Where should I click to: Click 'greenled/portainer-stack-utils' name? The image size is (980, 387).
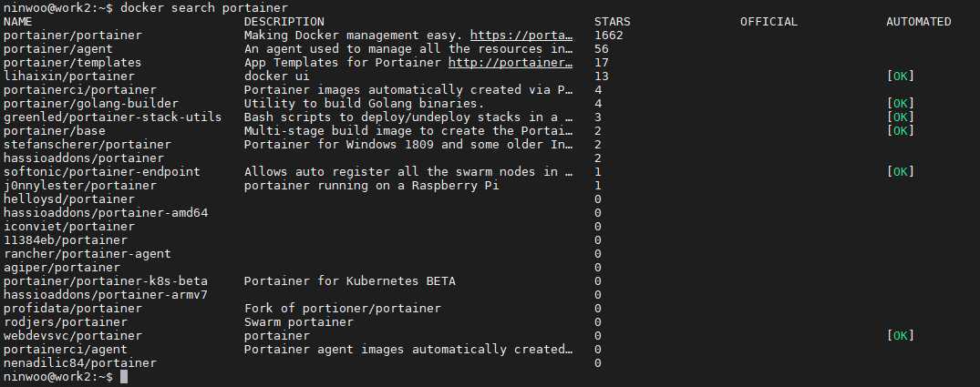(112, 117)
